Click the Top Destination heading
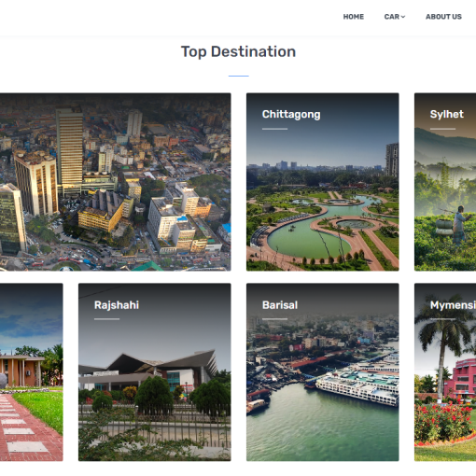The width and height of the screenshot is (476, 476). 238,51
